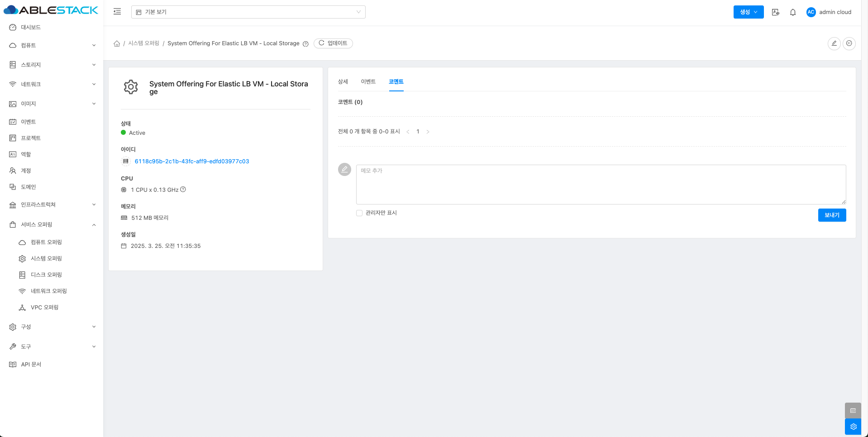868x437 pixels.
Task: Click the settings gear icon at bottom right
Action: click(x=853, y=427)
